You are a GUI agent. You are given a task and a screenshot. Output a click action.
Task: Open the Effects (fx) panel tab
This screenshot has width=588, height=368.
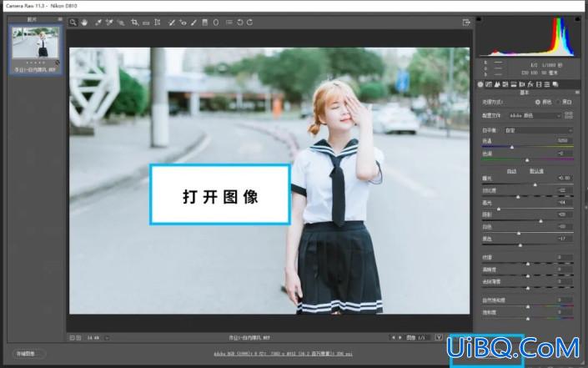click(530, 84)
